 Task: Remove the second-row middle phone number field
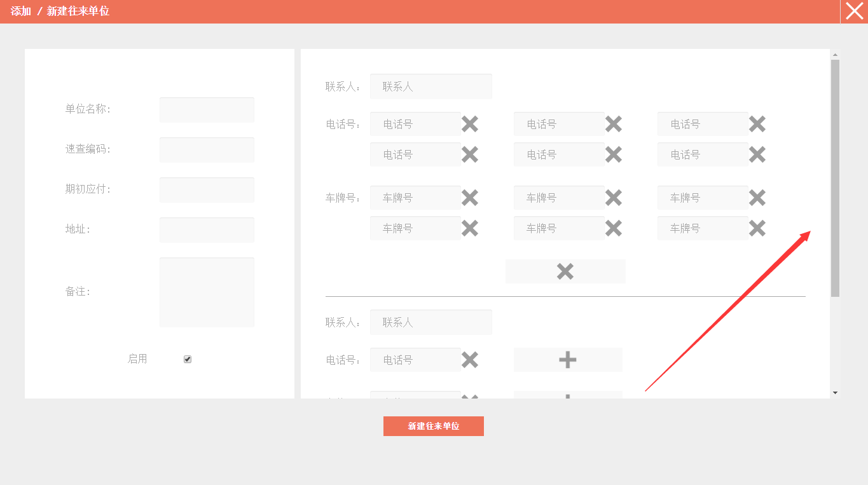coord(613,154)
